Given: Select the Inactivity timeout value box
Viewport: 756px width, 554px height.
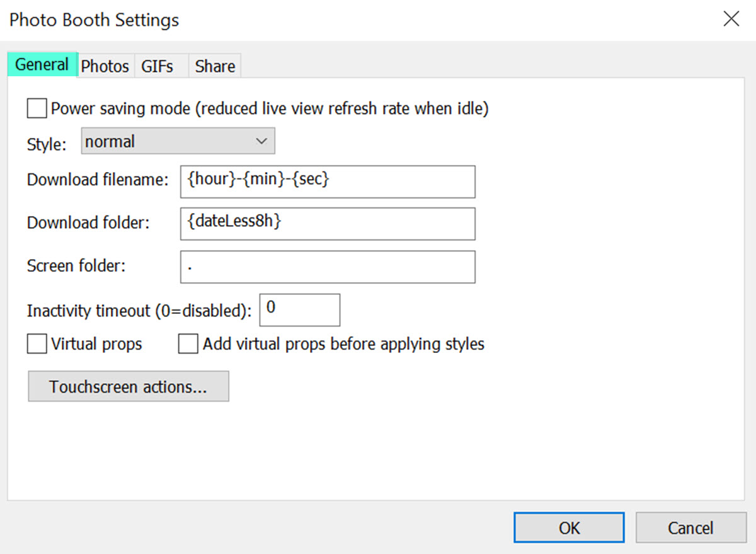Looking at the screenshot, I should (x=299, y=309).
